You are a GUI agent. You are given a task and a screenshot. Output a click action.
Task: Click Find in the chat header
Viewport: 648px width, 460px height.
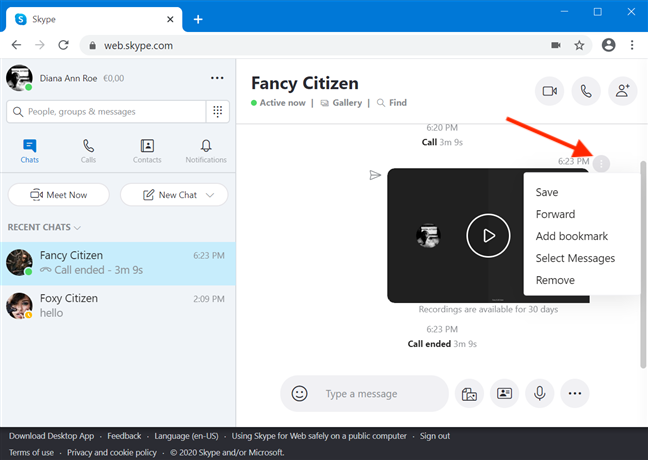pyautogui.click(x=392, y=103)
